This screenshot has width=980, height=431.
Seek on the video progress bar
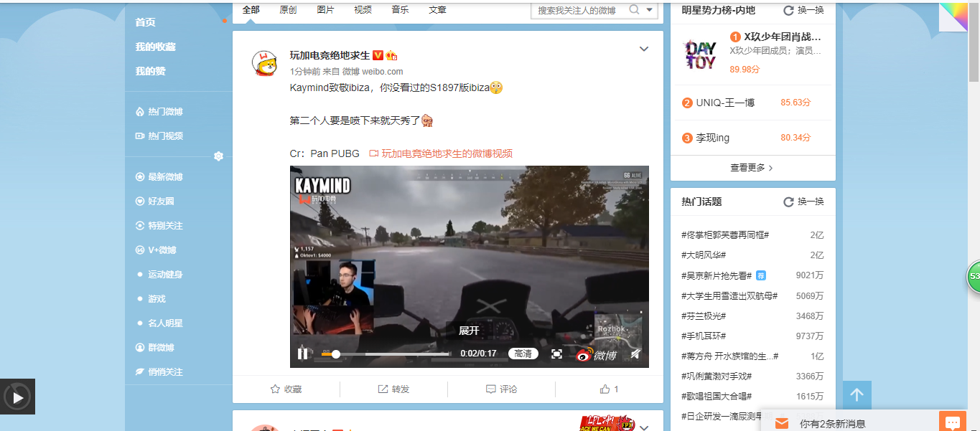[x=386, y=354]
